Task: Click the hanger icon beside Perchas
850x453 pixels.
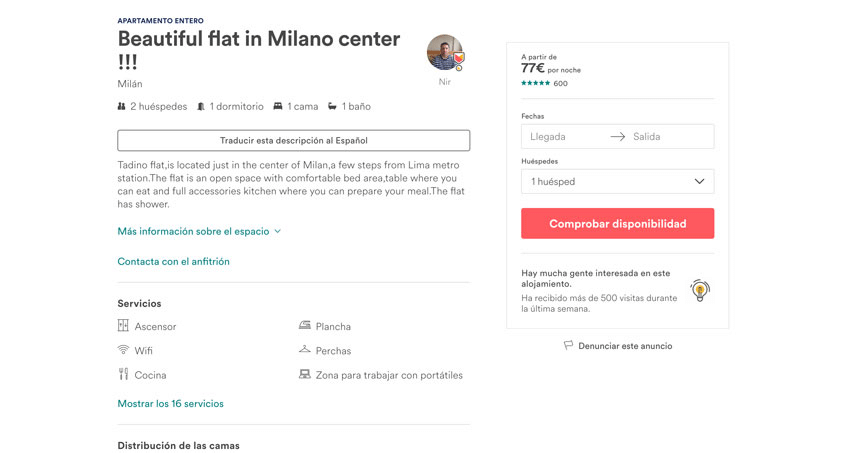Action: click(x=305, y=350)
